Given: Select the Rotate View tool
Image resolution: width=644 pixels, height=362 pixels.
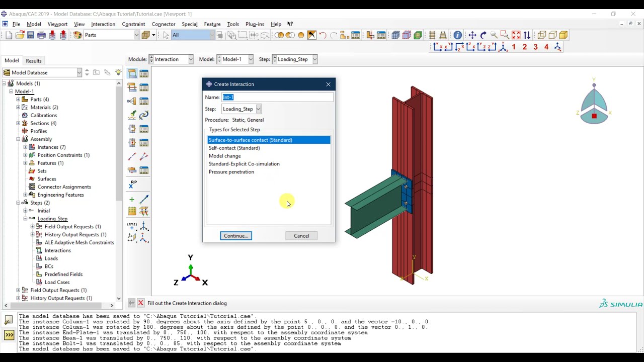Looking at the screenshot, I should point(483,35).
